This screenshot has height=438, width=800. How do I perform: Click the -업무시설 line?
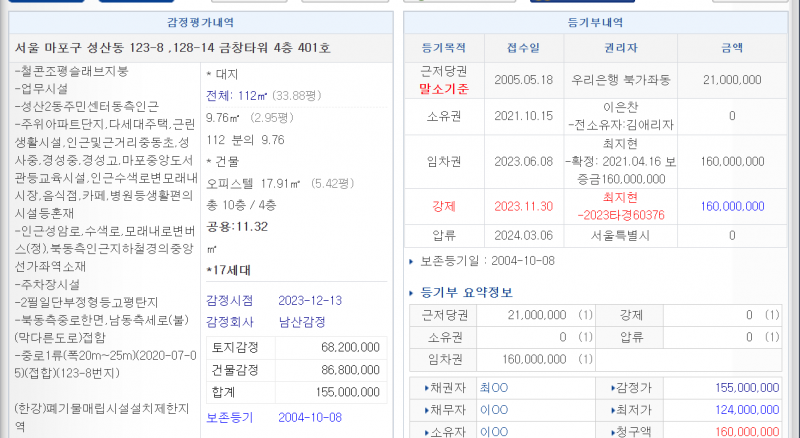[41, 89]
